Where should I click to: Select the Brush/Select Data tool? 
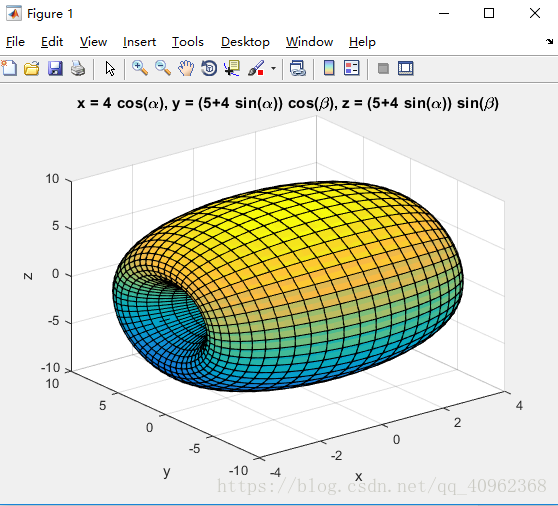tap(256, 68)
